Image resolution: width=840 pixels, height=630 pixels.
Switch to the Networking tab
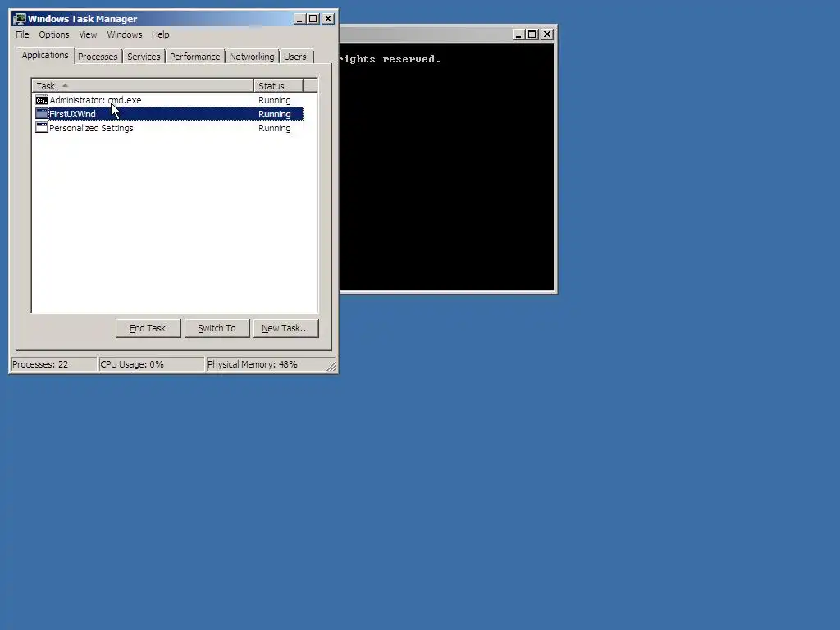252,57
